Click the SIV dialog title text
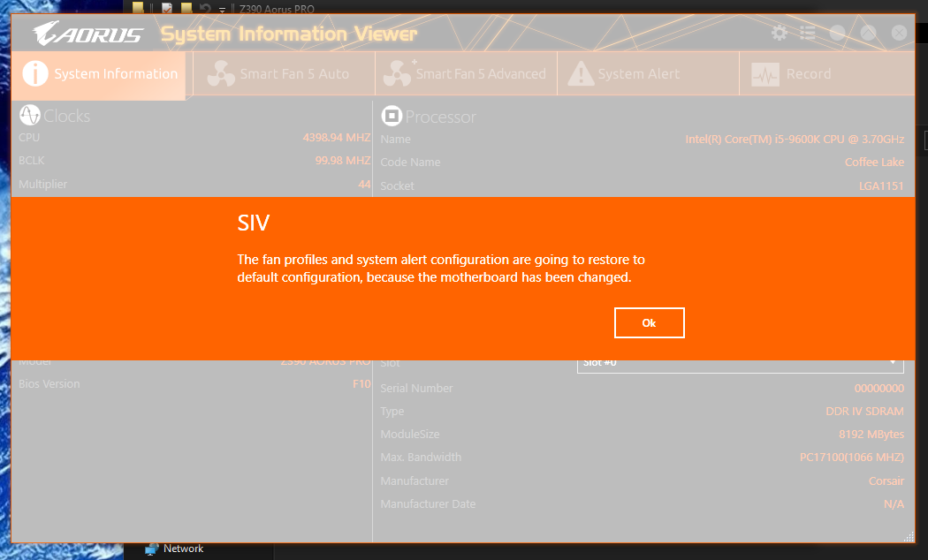This screenshot has height=560, width=928. tap(254, 223)
